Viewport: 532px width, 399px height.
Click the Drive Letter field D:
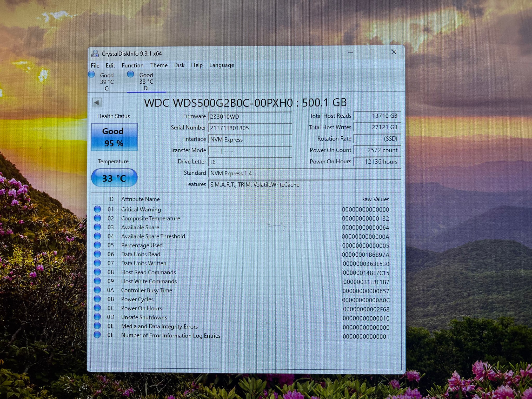click(250, 162)
